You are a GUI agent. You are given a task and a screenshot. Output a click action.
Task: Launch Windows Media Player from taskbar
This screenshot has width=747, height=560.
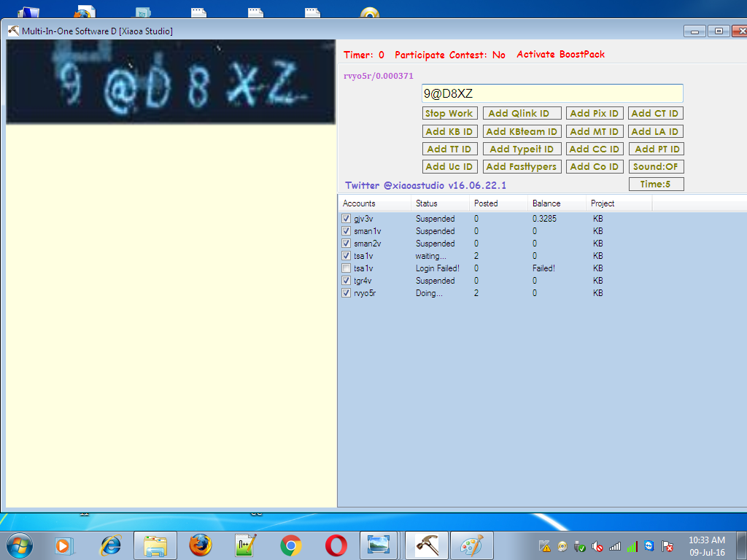(63, 545)
